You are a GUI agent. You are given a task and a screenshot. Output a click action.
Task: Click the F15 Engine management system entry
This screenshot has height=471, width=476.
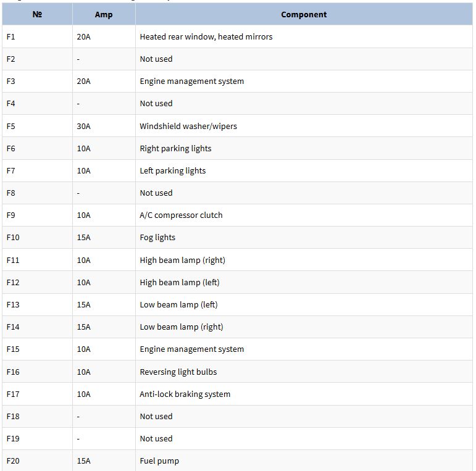point(191,349)
